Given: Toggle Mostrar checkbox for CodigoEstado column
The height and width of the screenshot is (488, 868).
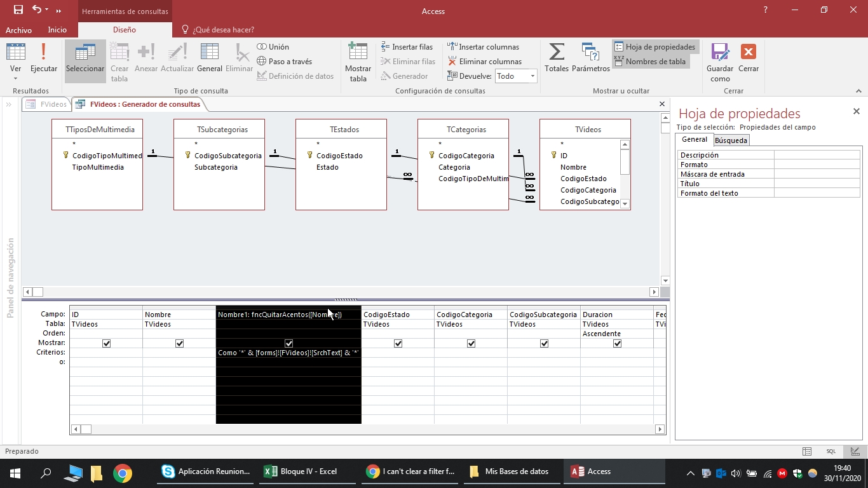Looking at the screenshot, I should click(x=398, y=343).
